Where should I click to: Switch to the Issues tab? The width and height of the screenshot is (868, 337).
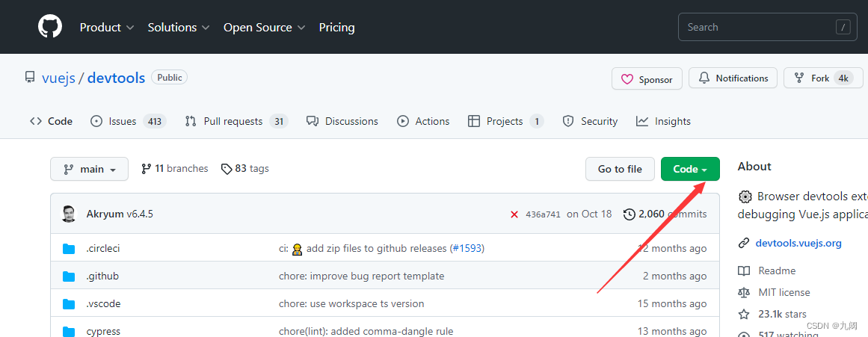coord(128,121)
